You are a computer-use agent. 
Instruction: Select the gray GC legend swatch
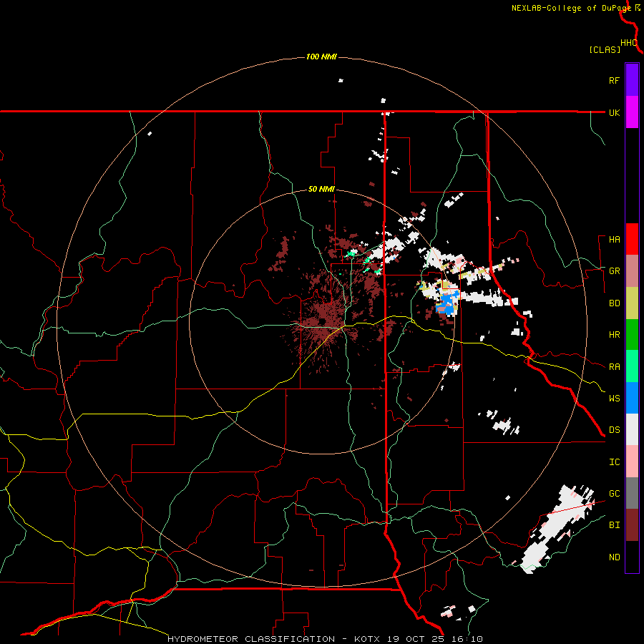[x=632, y=493]
